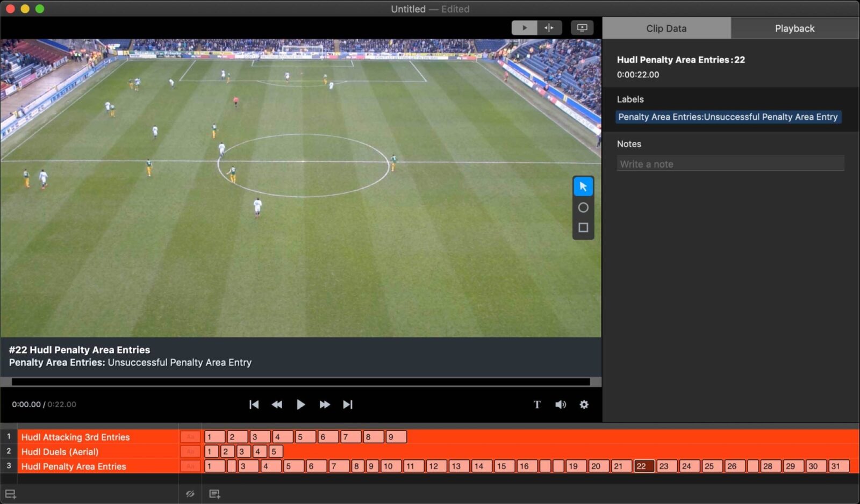Mute the audio with the speaker icon
860x504 pixels.
pyautogui.click(x=561, y=405)
